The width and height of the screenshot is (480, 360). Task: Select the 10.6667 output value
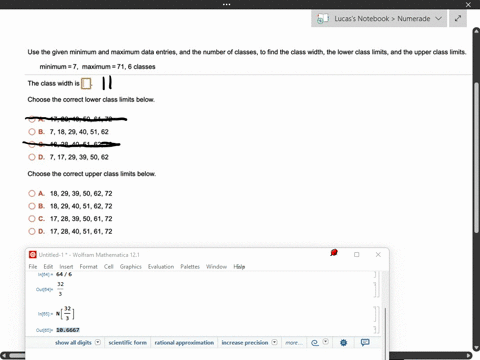pos(68,330)
